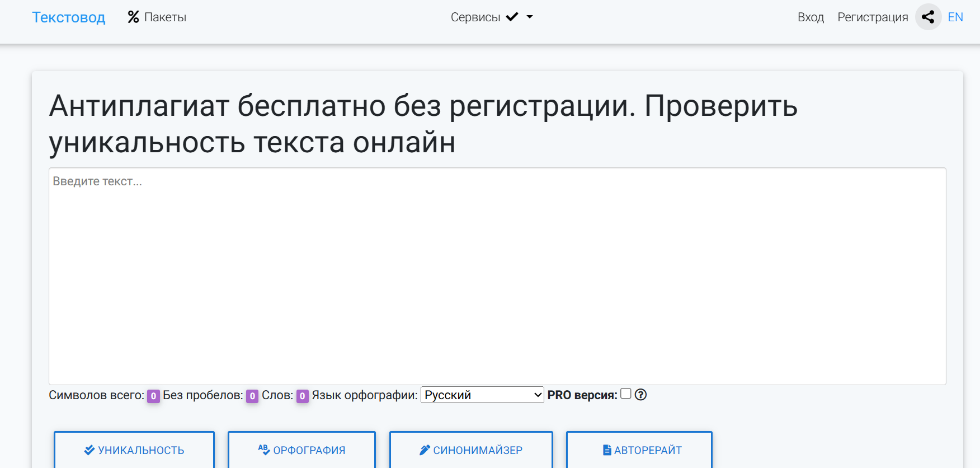
Task: Click the percent icon beside Пакеты
Action: 133,17
